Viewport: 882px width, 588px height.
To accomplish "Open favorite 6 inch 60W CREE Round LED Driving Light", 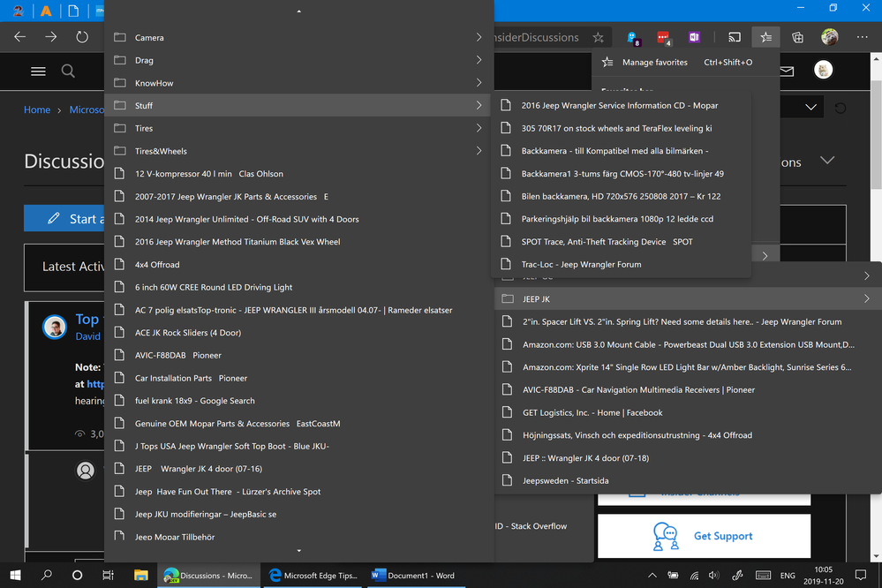I will (298, 287).
